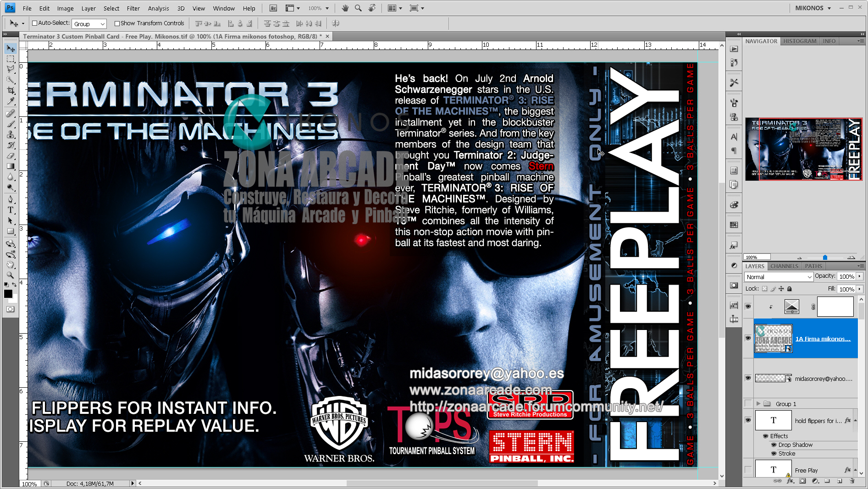Select the Eraser tool
The height and width of the screenshot is (489, 868).
[11, 156]
